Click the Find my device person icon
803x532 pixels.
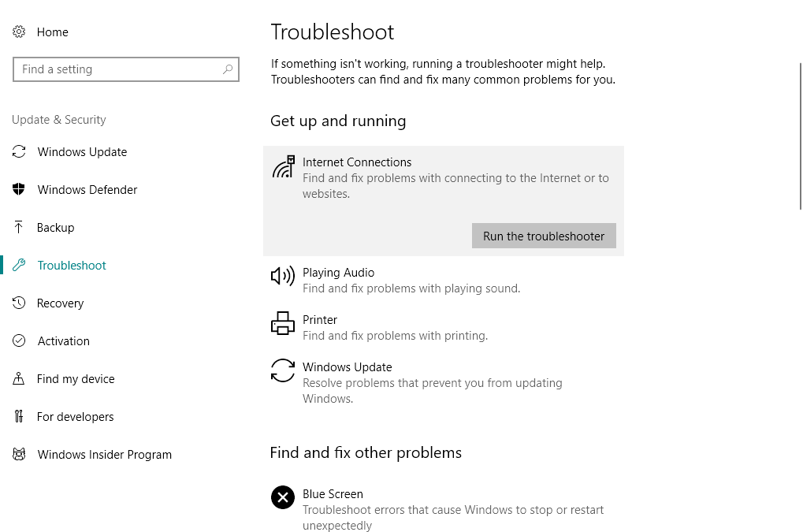coord(19,379)
